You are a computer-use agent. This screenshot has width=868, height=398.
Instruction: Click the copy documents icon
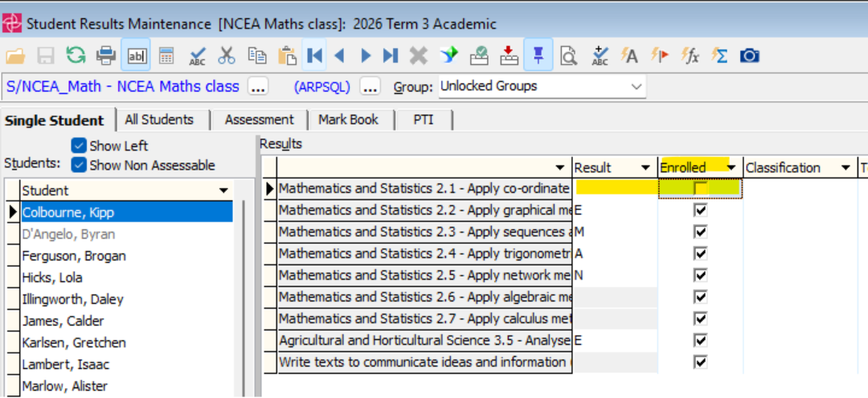[257, 55]
